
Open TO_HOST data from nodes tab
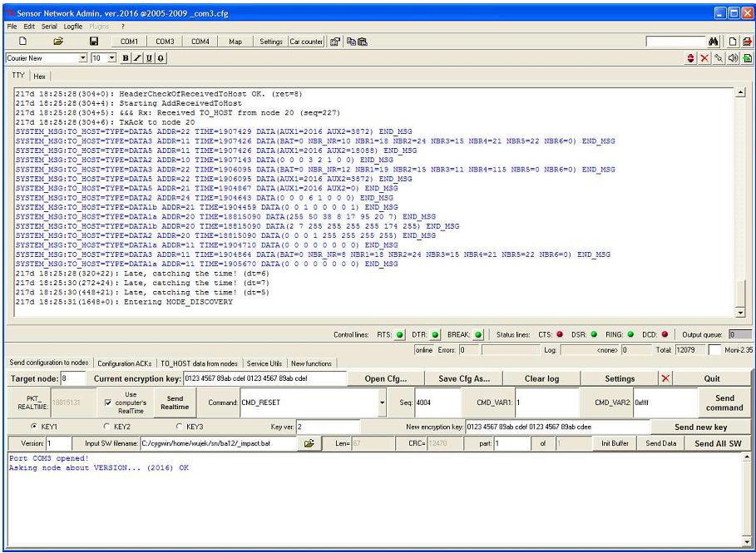[199, 363]
